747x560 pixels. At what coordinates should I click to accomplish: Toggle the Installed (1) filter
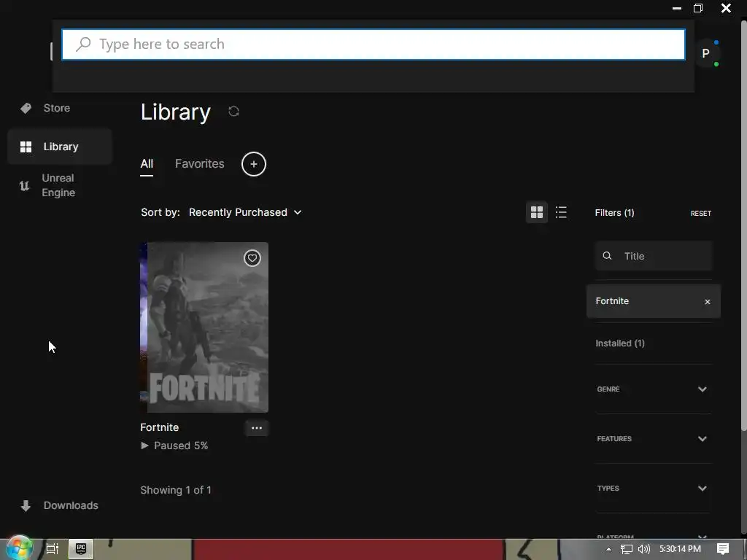(620, 343)
